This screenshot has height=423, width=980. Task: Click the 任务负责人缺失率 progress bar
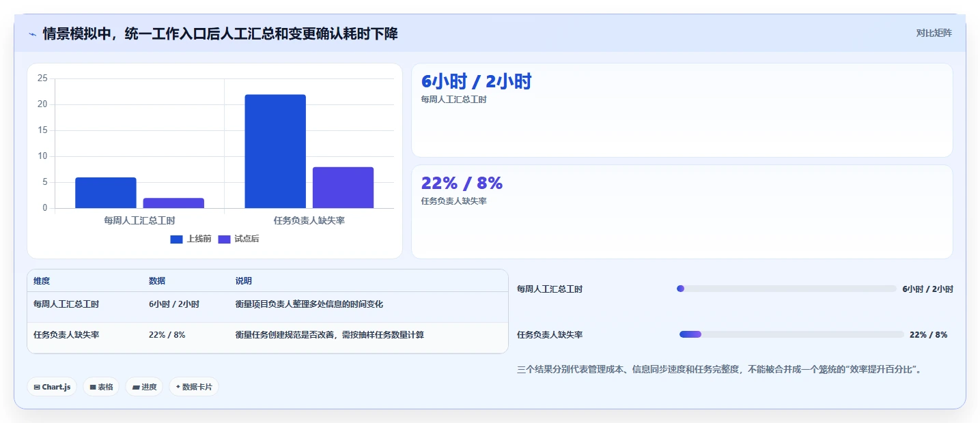coord(792,334)
